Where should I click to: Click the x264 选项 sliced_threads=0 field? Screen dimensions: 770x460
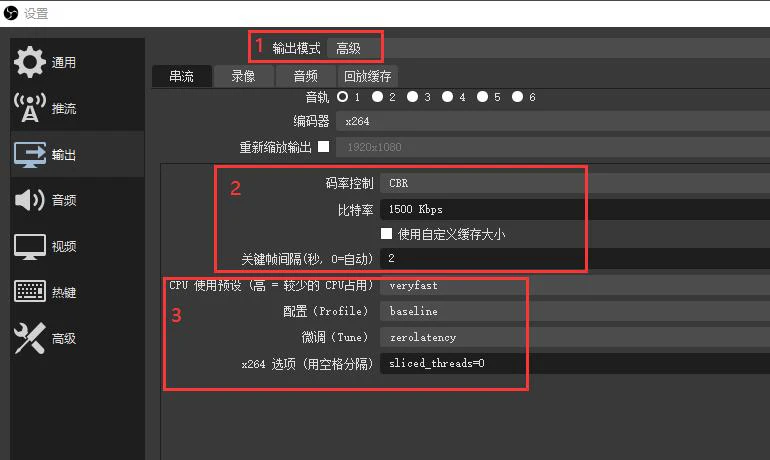coord(575,363)
